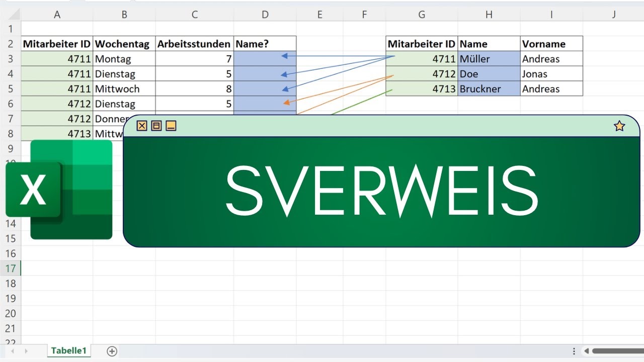Select row 7 header

11,119
